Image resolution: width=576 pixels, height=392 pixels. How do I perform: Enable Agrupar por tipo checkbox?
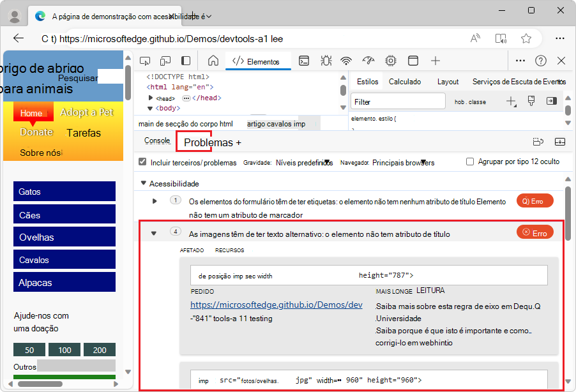tap(470, 162)
